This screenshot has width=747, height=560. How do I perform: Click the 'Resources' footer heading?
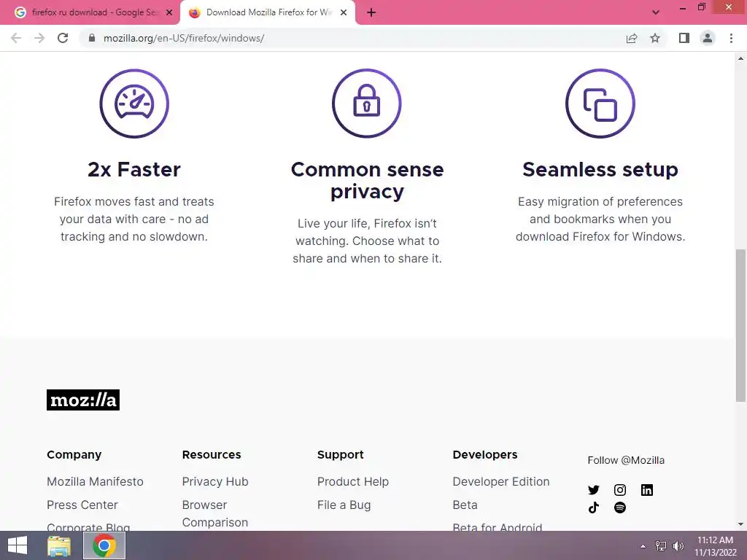coord(212,455)
